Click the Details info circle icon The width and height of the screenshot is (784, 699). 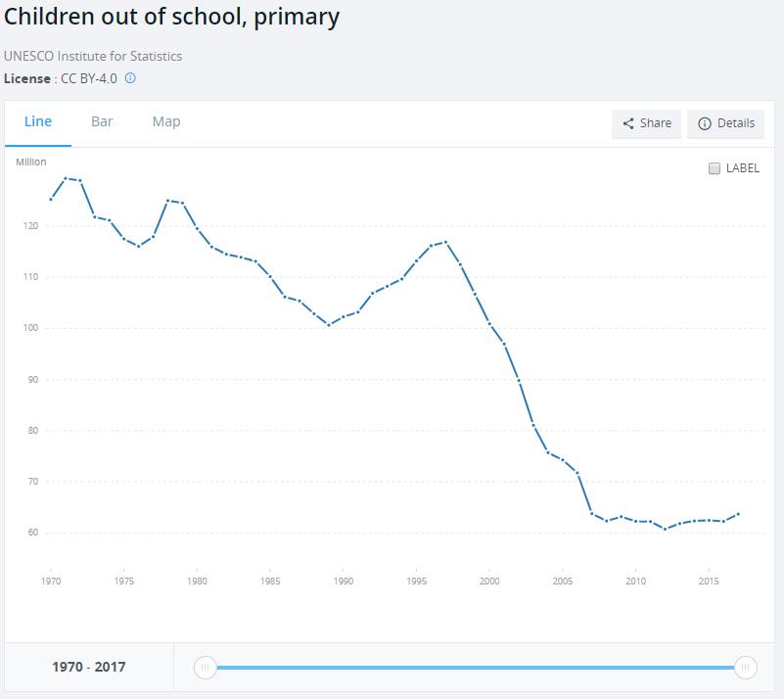click(x=705, y=123)
